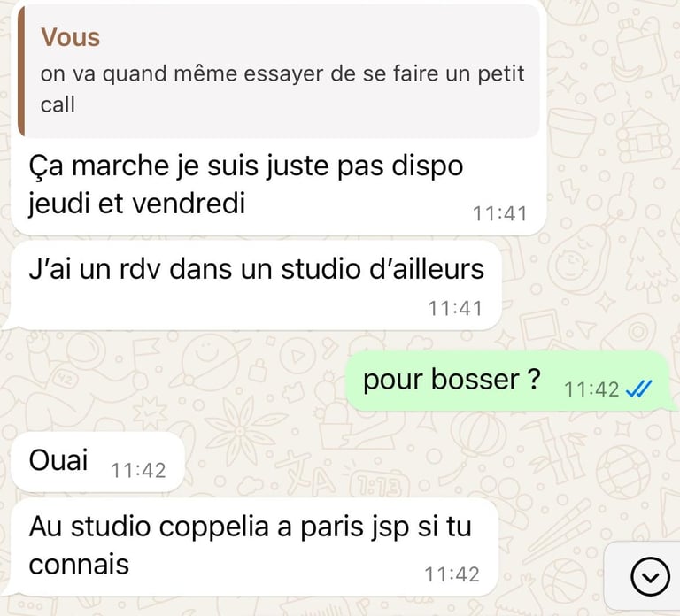
Task: Tap the 11:42 timestamp on coppelia message
Action: pyautogui.click(x=452, y=574)
